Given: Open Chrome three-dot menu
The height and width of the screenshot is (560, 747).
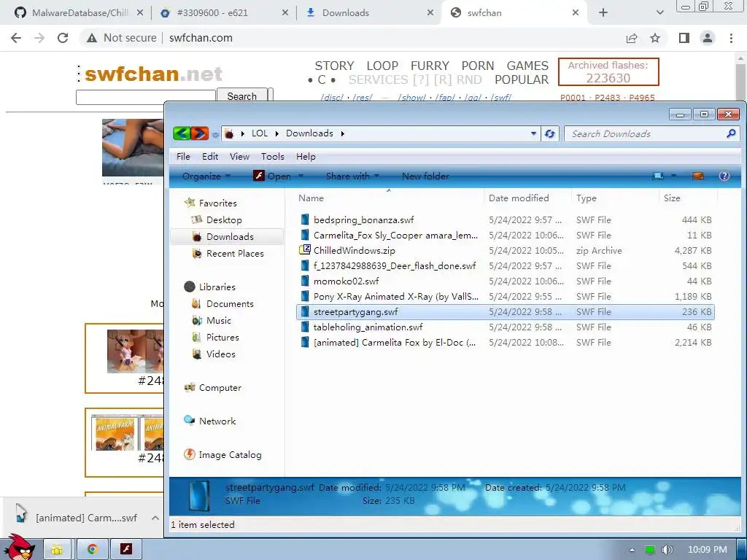Looking at the screenshot, I should [x=731, y=38].
